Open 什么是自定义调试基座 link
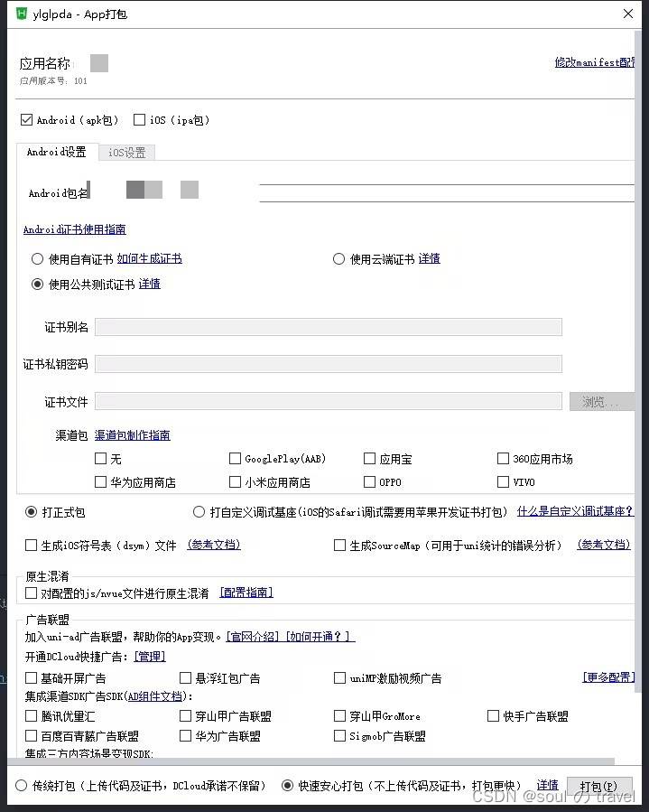This screenshot has height=812, width=649. click(575, 511)
